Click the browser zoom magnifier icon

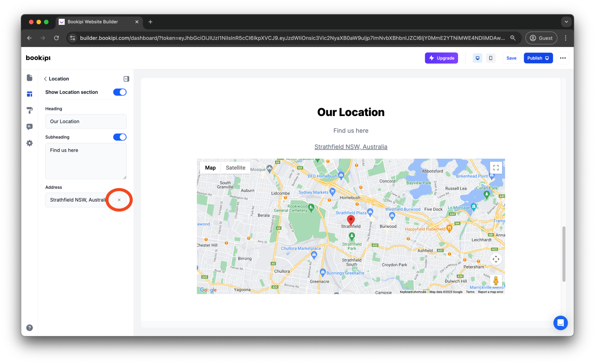pyautogui.click(x=513, y=38)
